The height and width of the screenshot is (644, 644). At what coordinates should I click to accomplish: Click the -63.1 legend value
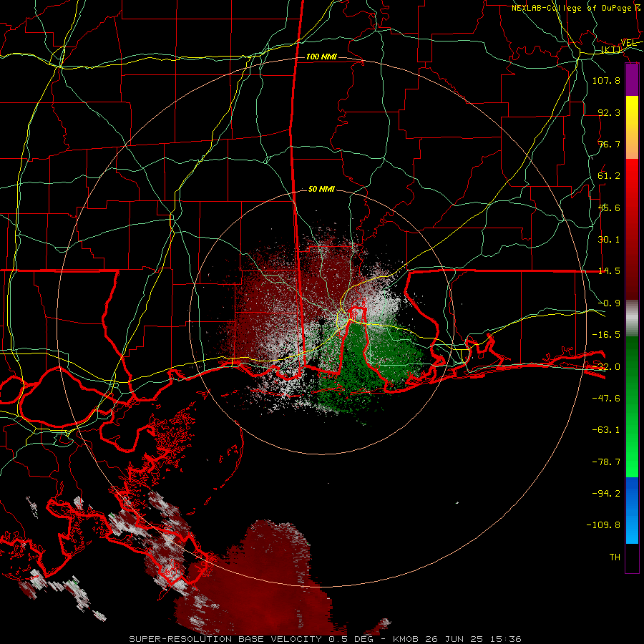pos(606,430)
